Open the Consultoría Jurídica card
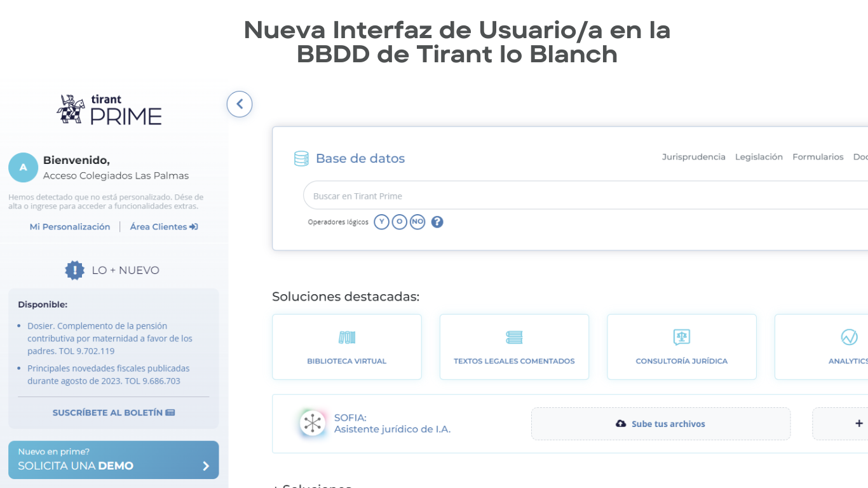This screenshot has width=868, height=488. tap(682, 347)
